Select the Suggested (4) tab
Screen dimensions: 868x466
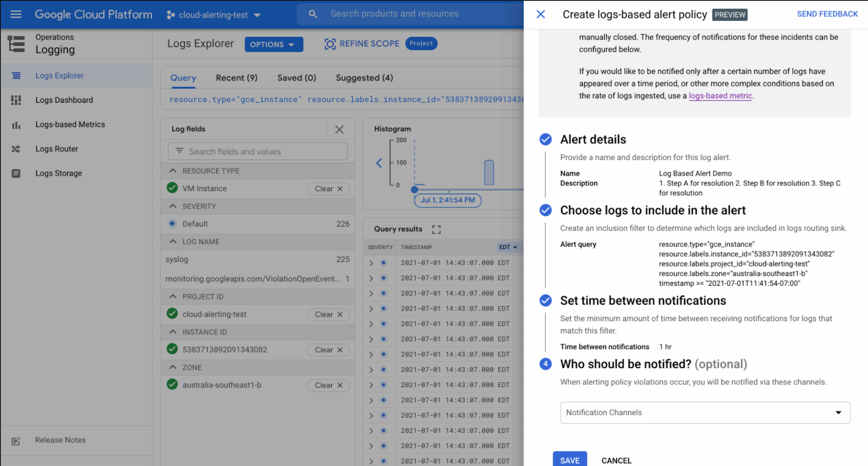(365, 77)
